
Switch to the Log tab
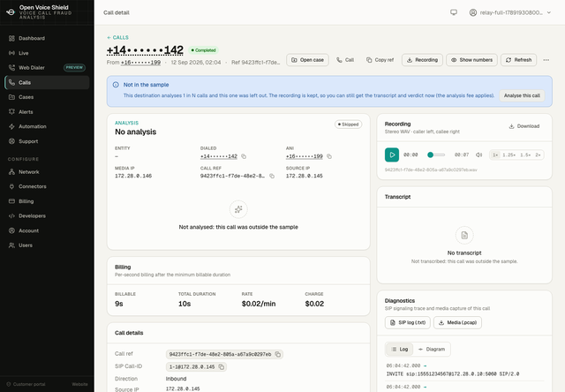coord(400,349)
